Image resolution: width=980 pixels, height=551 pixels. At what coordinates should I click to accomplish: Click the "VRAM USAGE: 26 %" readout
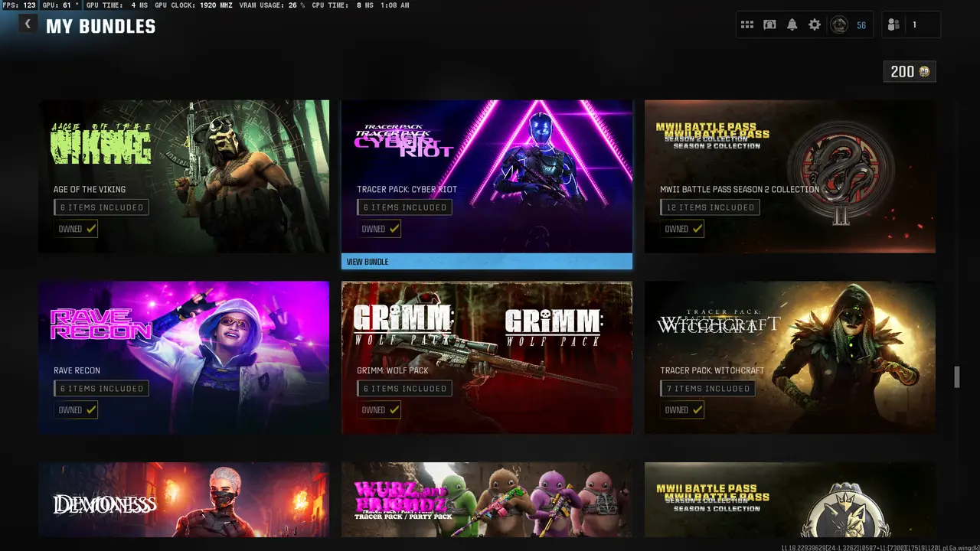[x=272, y=5]
